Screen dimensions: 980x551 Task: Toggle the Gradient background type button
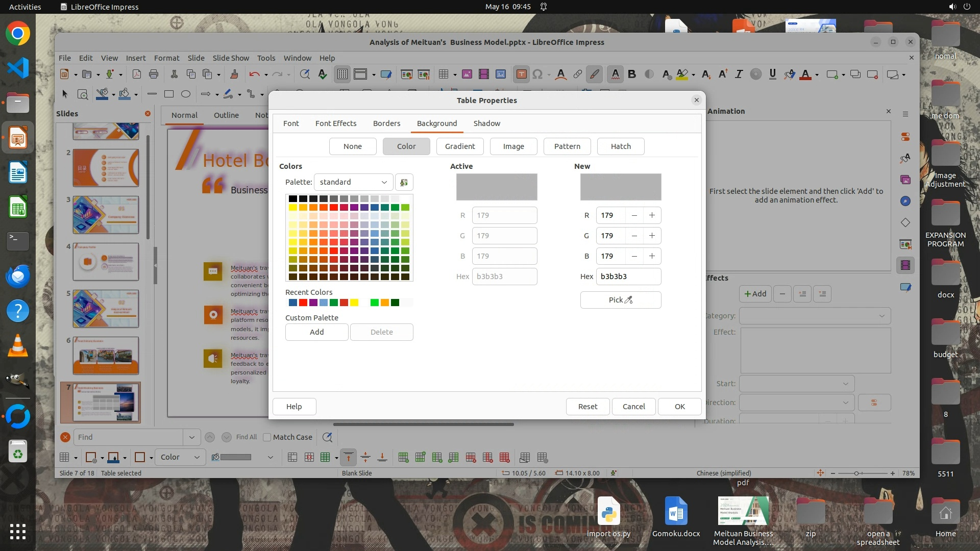(459, 146)
